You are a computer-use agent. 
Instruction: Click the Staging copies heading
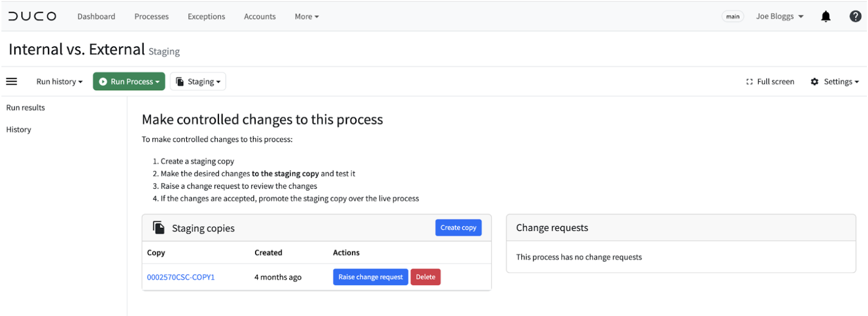[203, 228]
